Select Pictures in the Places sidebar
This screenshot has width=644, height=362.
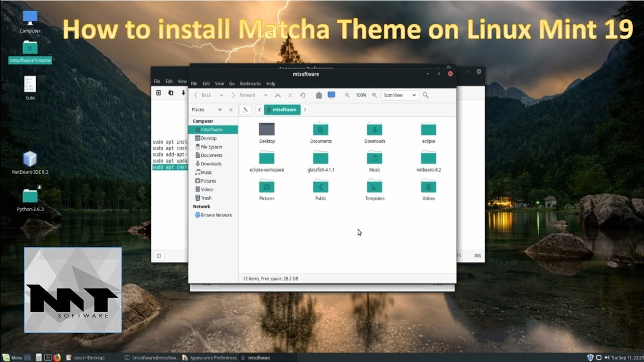click(x=213, y=181)
